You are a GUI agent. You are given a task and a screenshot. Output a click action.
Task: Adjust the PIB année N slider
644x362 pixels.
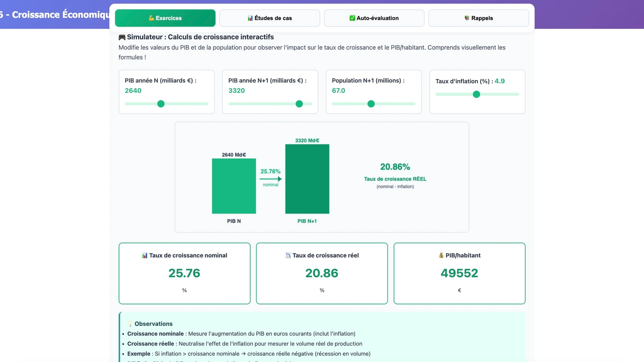click(x=161, y=104)
